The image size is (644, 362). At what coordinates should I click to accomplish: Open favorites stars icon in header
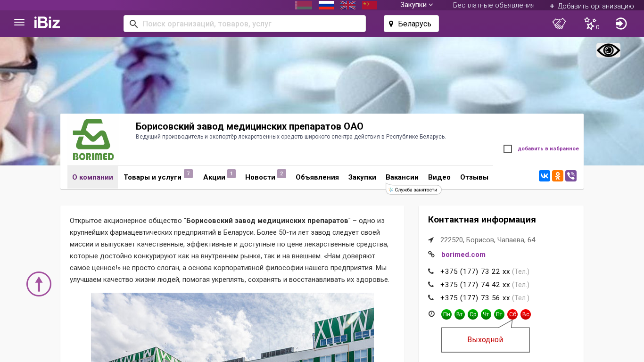(x=590, y=23)
